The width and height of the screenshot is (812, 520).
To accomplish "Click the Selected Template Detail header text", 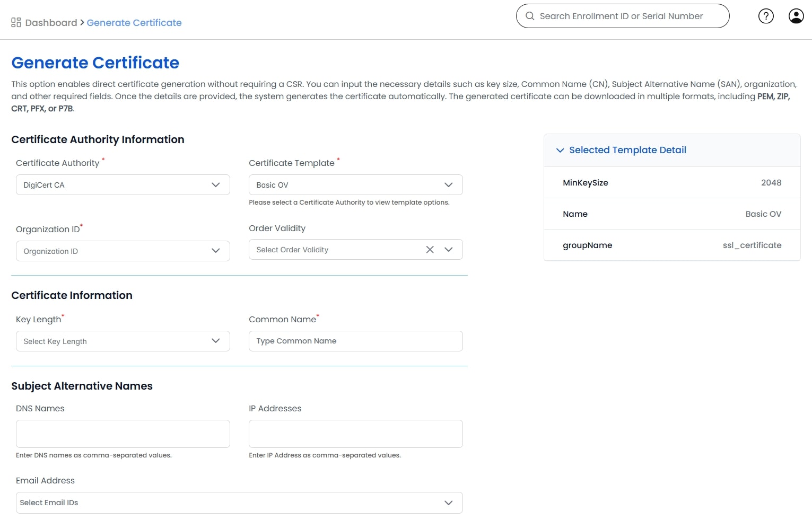I will [x=627, y=150].
